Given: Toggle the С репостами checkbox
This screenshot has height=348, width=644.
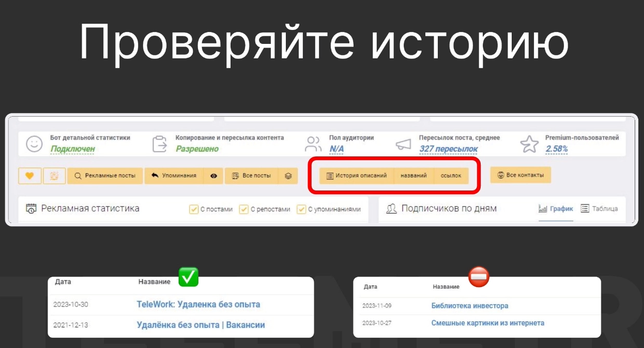Looking at the screenshot, I should (244, 210).
